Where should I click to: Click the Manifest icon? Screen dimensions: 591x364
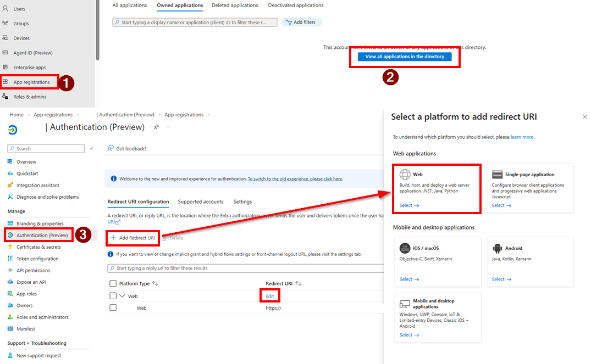[x=10, y=328]
